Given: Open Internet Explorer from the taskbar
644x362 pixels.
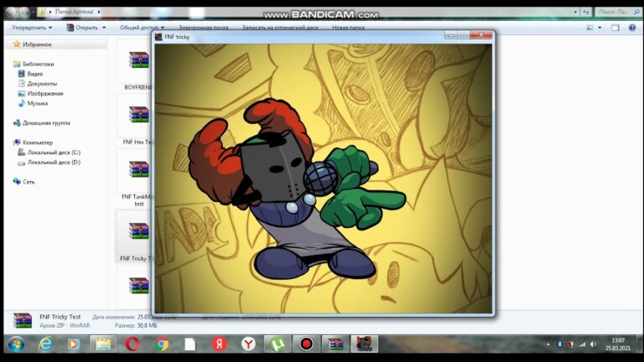Looking at the screenshot, I should (x=45, y=344).
